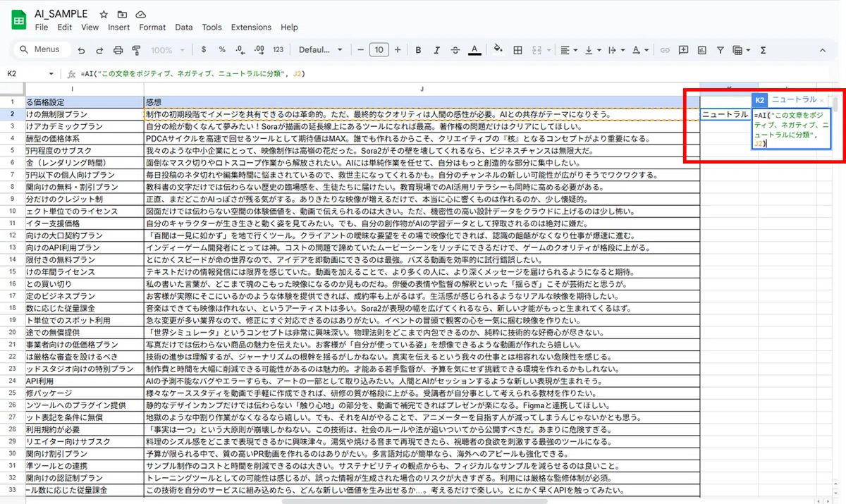Open the table views dropdown

tap(741, 50)
